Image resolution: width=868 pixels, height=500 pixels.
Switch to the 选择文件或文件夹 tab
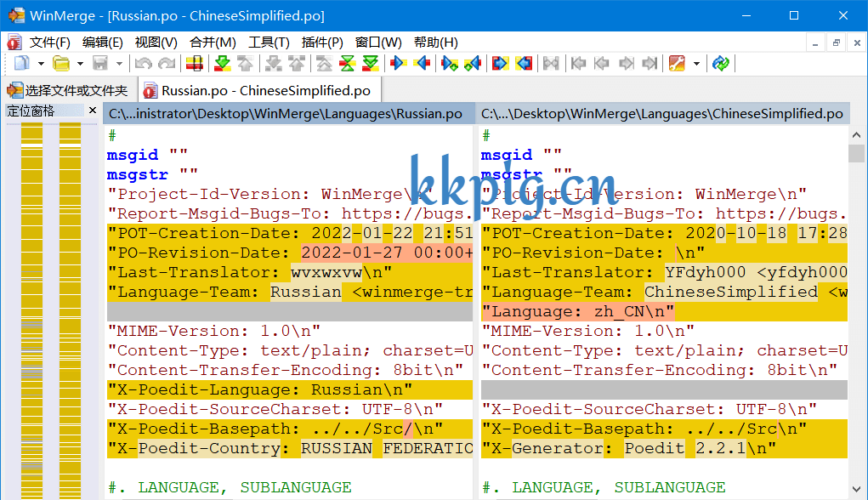coord(68,90)
